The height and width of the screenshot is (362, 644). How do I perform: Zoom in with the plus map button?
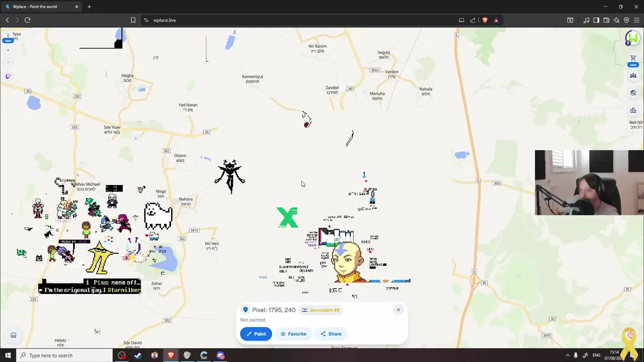pos(8,50)
